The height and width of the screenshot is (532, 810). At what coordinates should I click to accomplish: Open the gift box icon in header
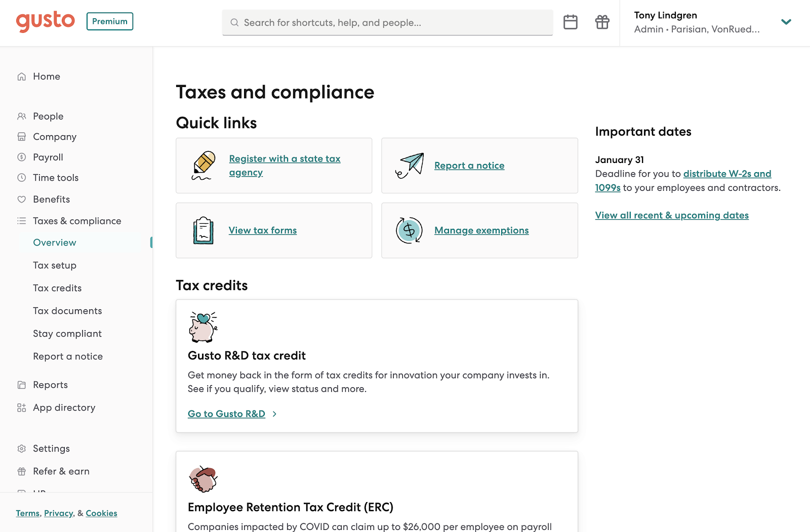[602, 22]
